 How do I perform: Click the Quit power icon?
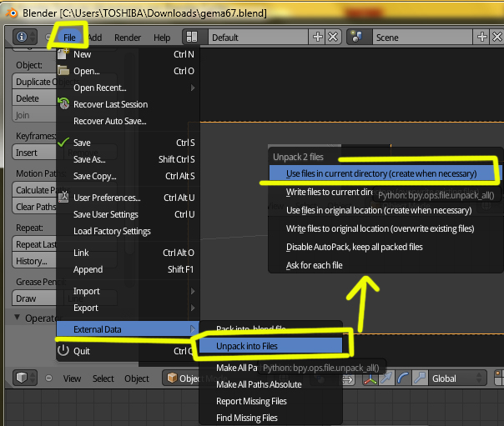[63, 350]
